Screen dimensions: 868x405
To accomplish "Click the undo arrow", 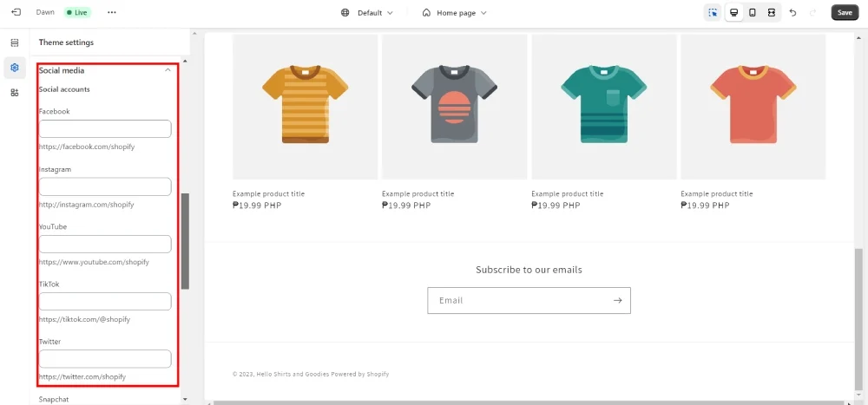I will (792, 13).
